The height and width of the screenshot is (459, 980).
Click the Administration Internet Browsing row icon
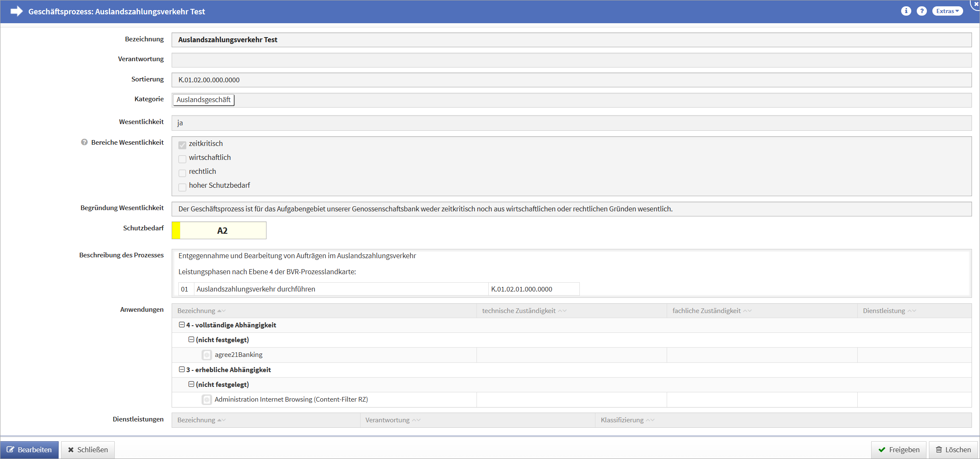207,400
